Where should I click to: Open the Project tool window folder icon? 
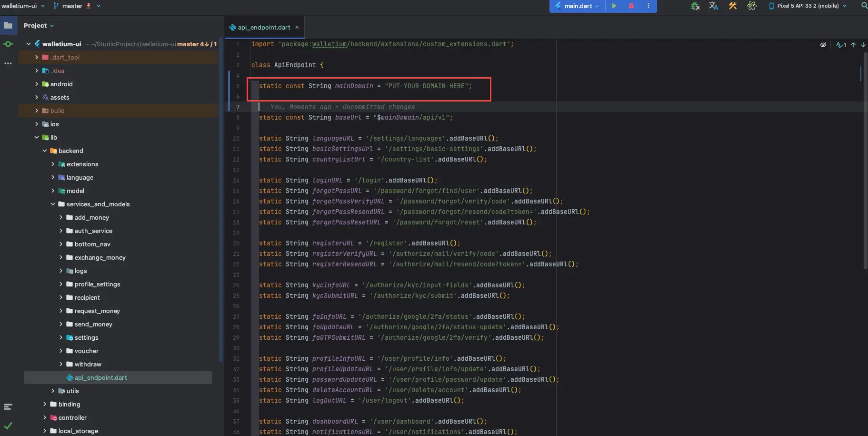(8, 25)
